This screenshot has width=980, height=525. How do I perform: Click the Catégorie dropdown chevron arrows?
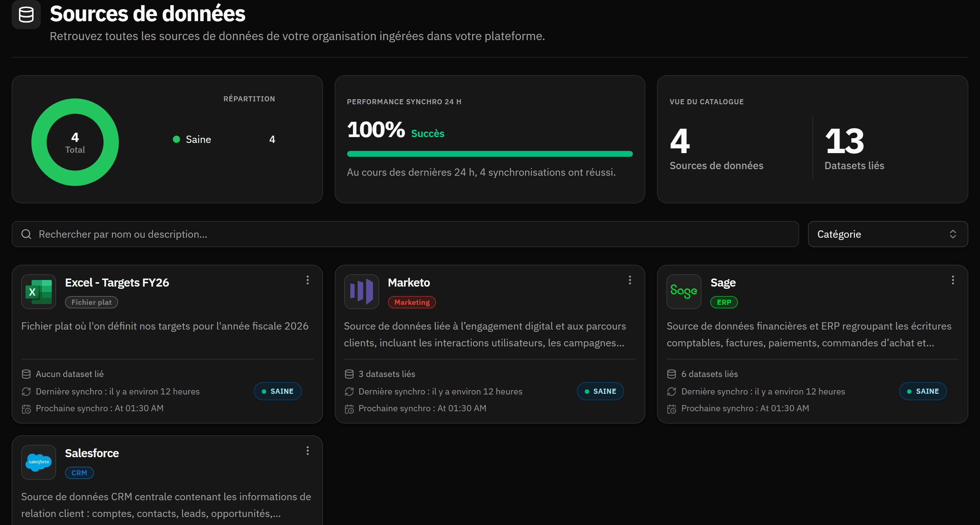click(953, 234)
